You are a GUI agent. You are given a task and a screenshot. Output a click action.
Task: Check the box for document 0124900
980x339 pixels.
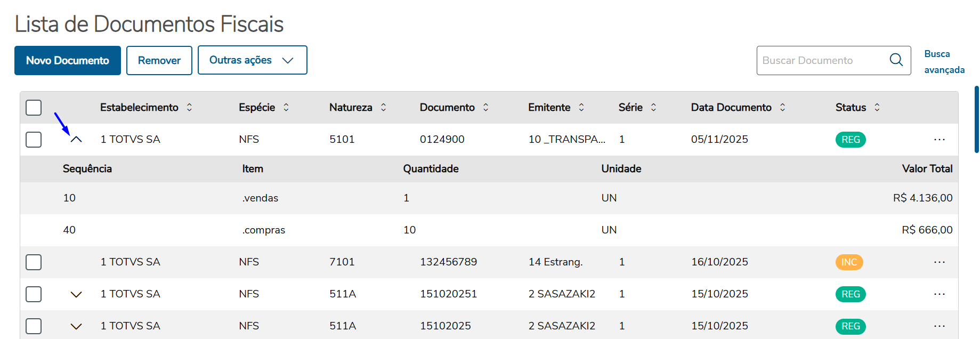coord(34,140)
